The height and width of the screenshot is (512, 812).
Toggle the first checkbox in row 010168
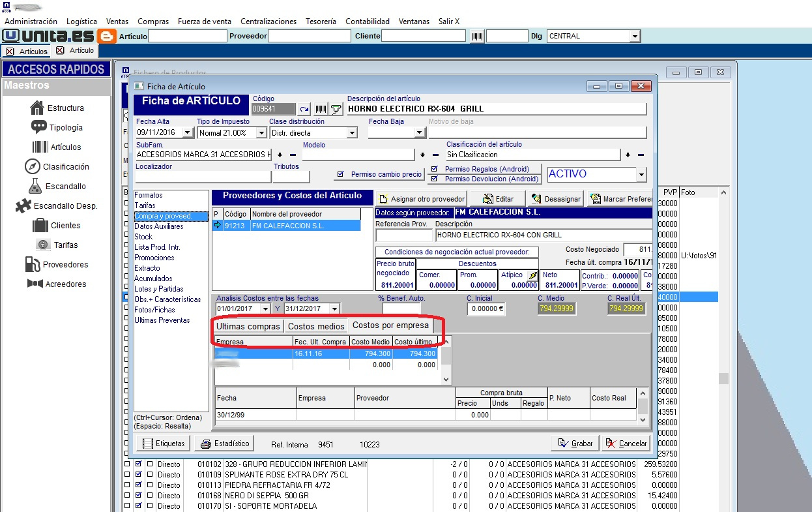click(126, 496)
